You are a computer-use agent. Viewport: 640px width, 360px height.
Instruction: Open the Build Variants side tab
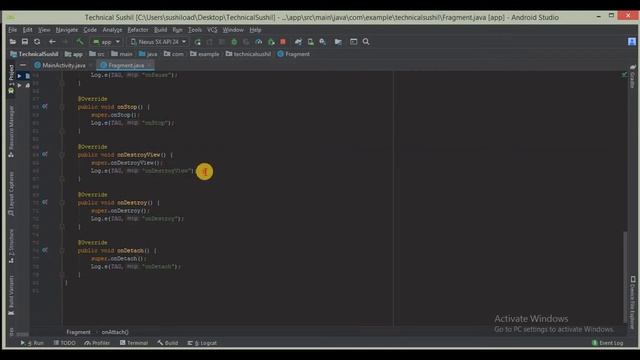[11, 296]
